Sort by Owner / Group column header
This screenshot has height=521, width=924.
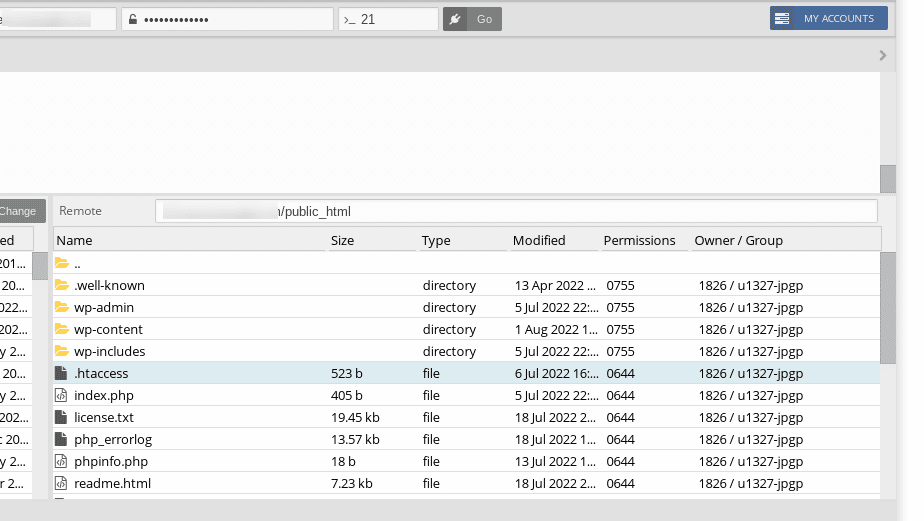738,240
